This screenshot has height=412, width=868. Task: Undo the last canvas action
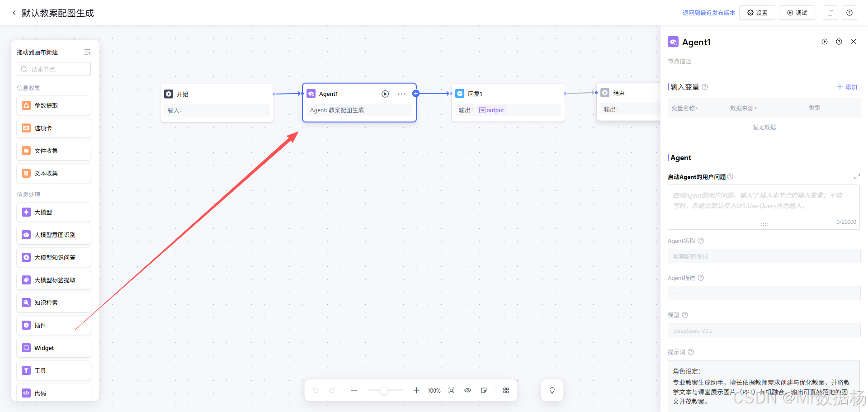click(x=316, y=390)
